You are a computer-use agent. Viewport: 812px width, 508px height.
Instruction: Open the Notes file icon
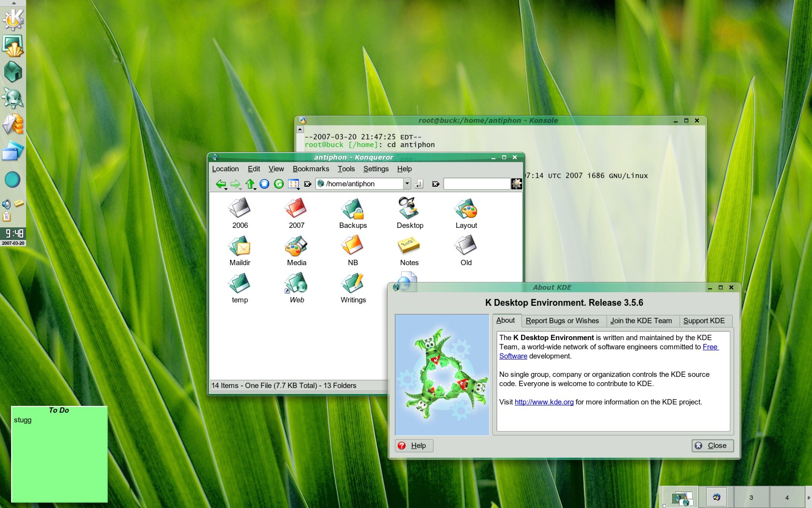[x=409, y=251]
